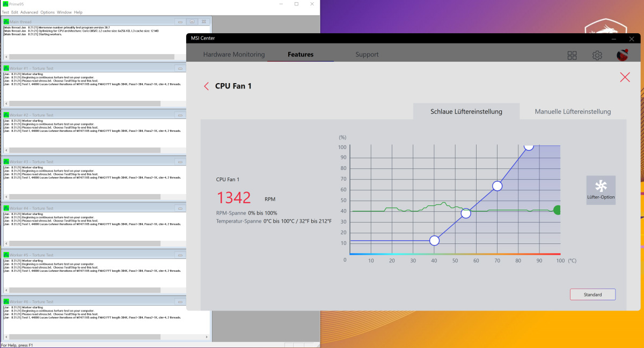Minimize the MSI Center window

pos(614,39)
